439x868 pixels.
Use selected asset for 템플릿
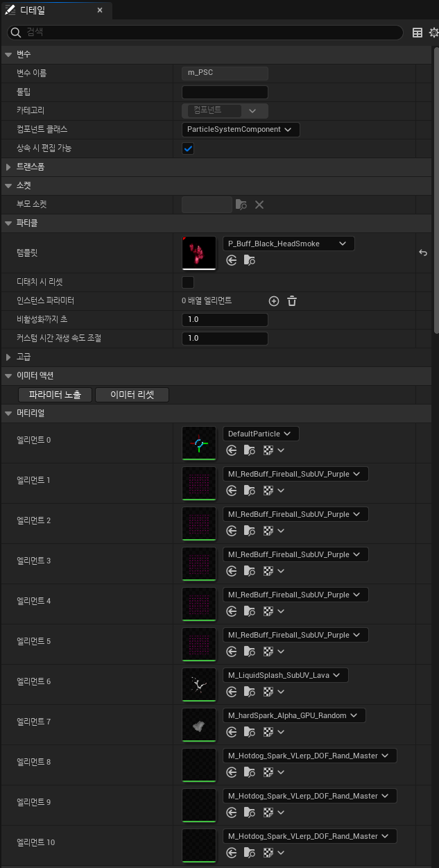(232, 260)
